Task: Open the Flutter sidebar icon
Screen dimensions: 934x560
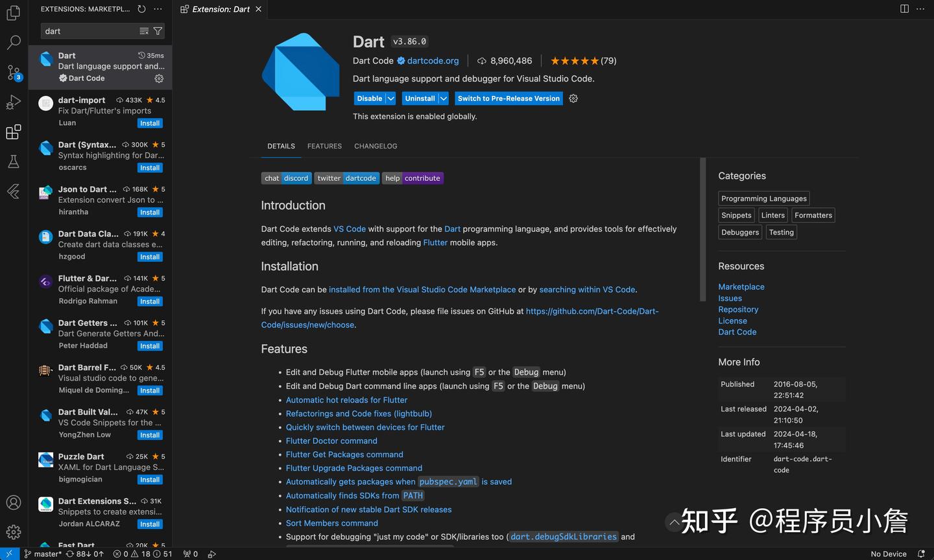Action: tap(14, 191)
